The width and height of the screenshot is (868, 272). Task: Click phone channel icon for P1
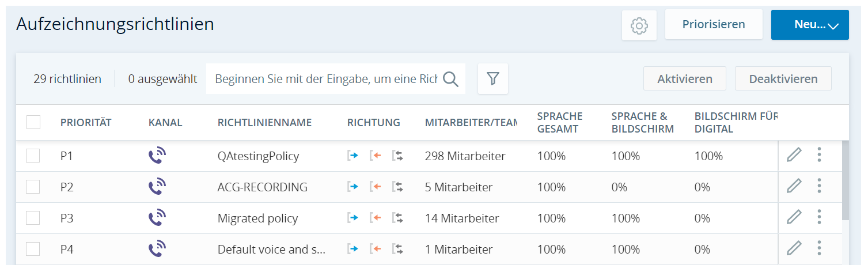click(x=157, y=156)
